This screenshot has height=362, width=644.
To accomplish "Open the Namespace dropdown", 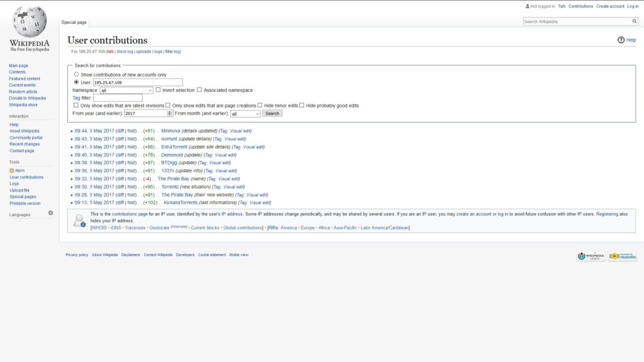I will click(x=126, y=90).
